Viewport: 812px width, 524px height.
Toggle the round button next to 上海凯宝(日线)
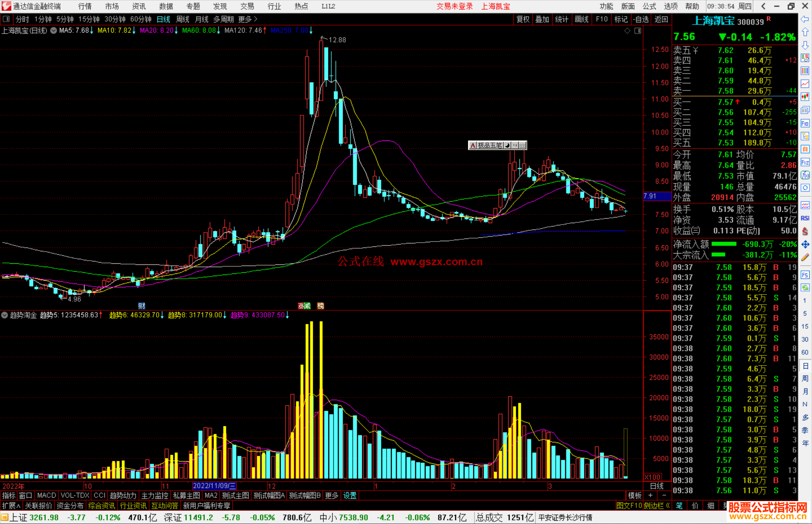(54, 30)
